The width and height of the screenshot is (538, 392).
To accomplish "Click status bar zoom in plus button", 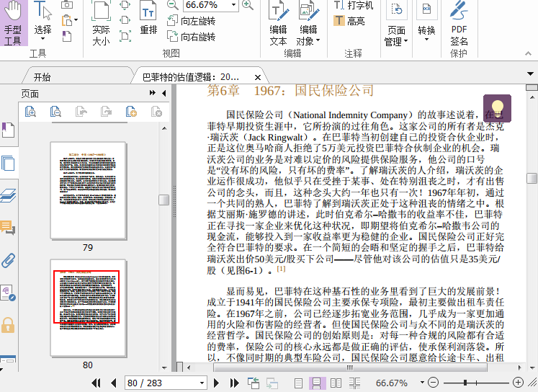I will pos(518,382).
